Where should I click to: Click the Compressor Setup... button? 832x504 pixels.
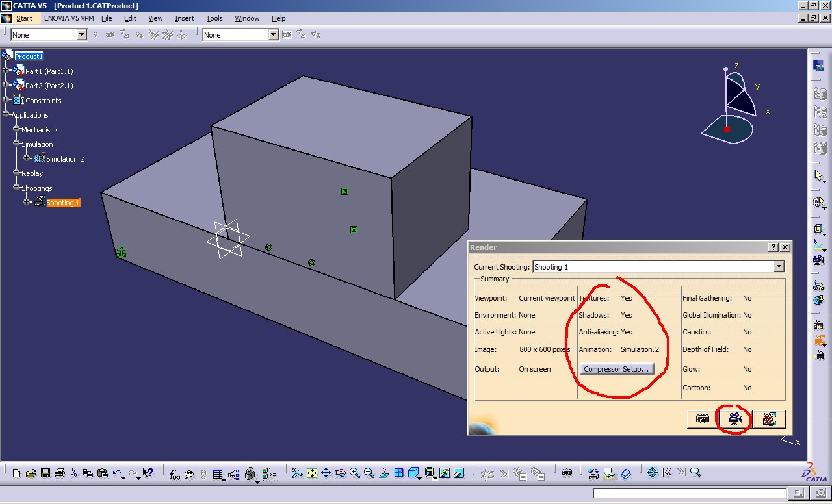click(x=616, y=369)
